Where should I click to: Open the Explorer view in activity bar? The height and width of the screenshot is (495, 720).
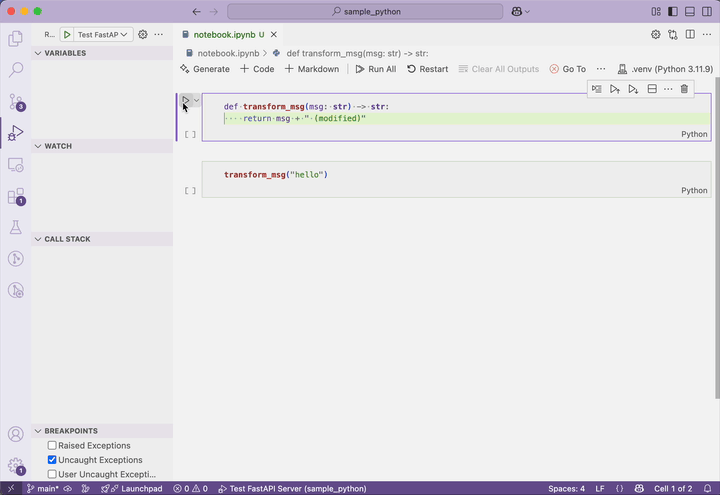pos(16,39)
